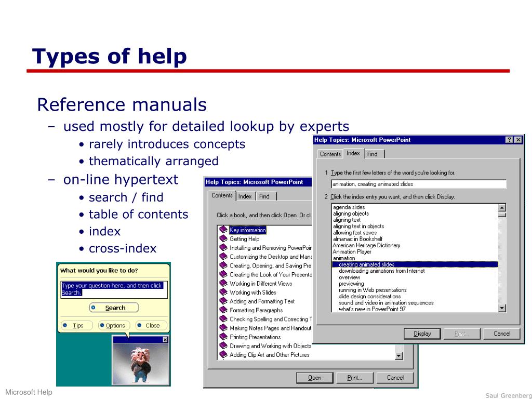Click Close in the Office Assistant balloon

(x=151, y=326)
